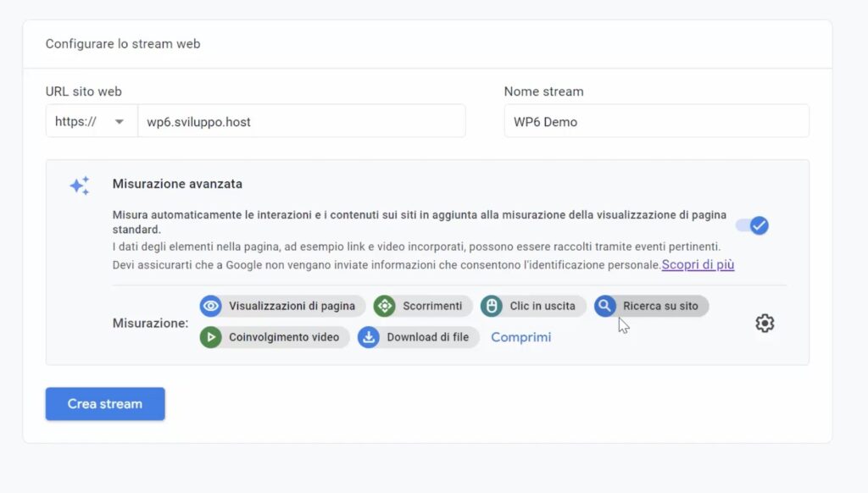This screenshot has height=493, width=868.
Task: Open measurement settings via the gear icon
Action: point(765,324)
